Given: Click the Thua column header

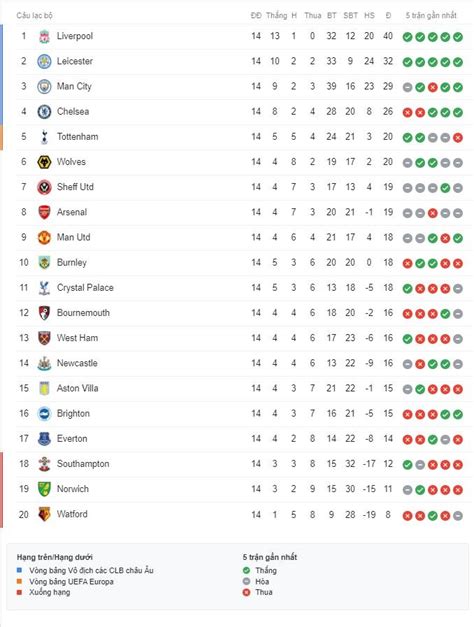Looking at the screenshot, I should click(312, 16).
